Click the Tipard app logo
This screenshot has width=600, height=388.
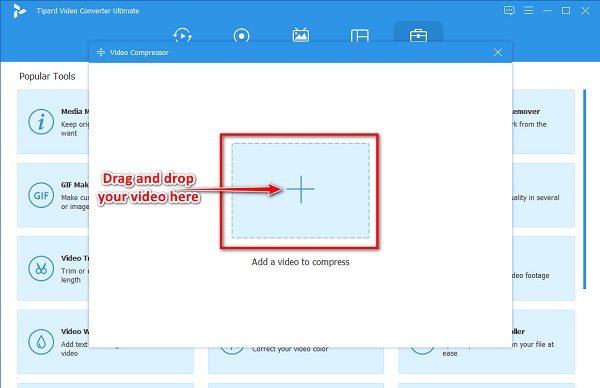pos(20,11)
